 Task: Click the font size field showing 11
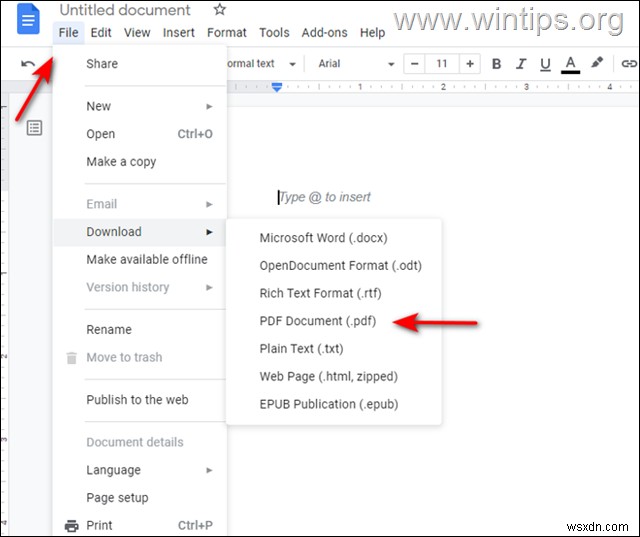[x=442, y=64]
